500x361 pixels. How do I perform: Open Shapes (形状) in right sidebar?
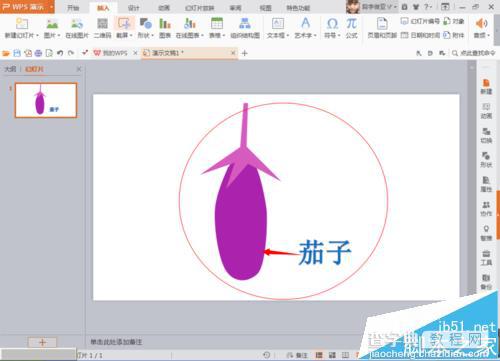486,160
